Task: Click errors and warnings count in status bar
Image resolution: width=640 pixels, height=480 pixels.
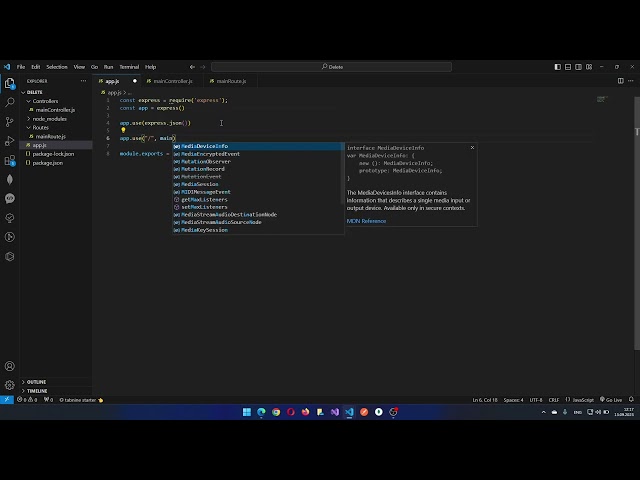Action: 27,400
